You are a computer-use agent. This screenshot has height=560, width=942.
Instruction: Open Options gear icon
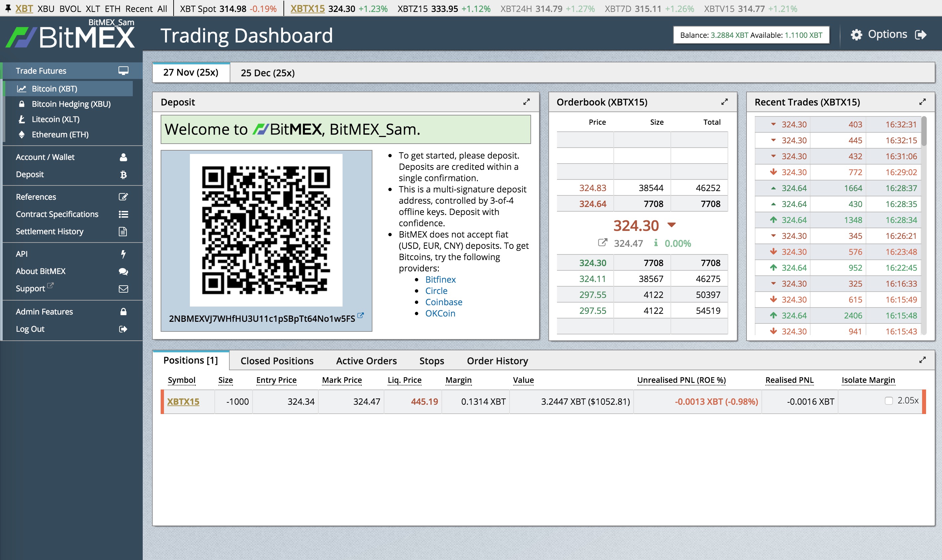pyautogui.click(x=856, y=35)
